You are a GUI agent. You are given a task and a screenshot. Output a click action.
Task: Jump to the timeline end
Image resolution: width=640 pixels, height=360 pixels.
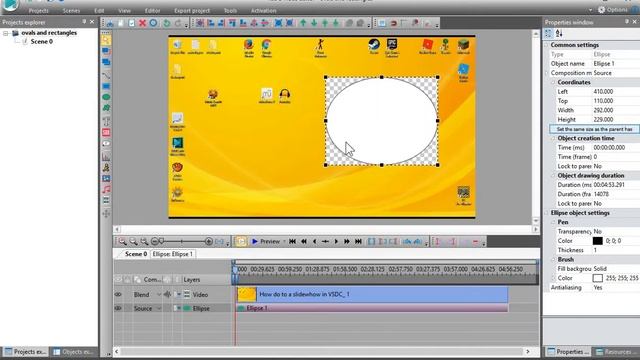358,242
